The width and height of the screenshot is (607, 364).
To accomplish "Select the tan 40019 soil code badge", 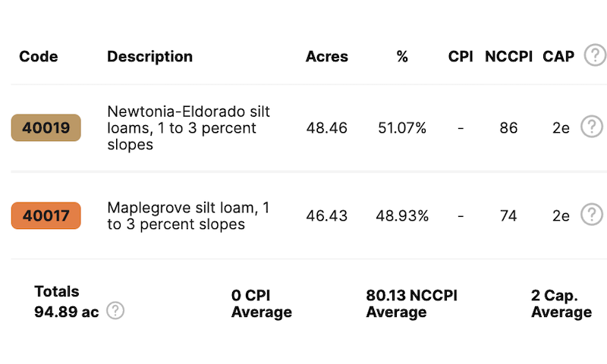I will [x=46, y=128].
